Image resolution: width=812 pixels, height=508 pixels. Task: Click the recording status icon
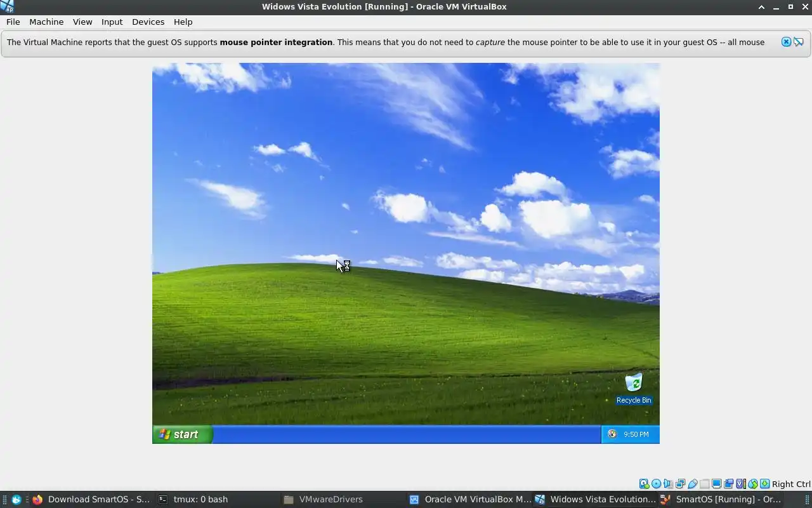pos(728,484)
